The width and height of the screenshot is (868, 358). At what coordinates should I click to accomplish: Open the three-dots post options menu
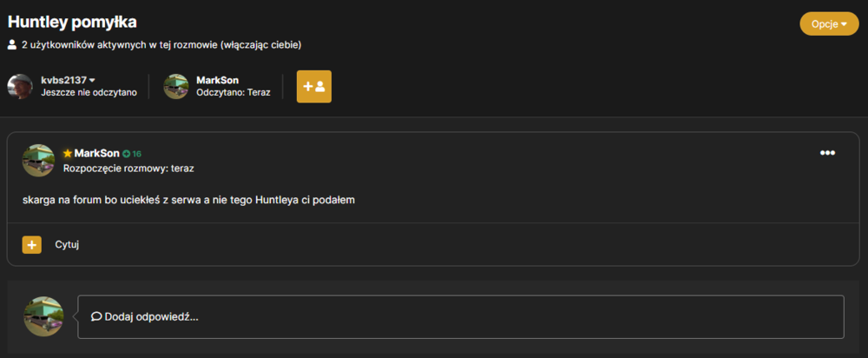[x=827, y=153]
